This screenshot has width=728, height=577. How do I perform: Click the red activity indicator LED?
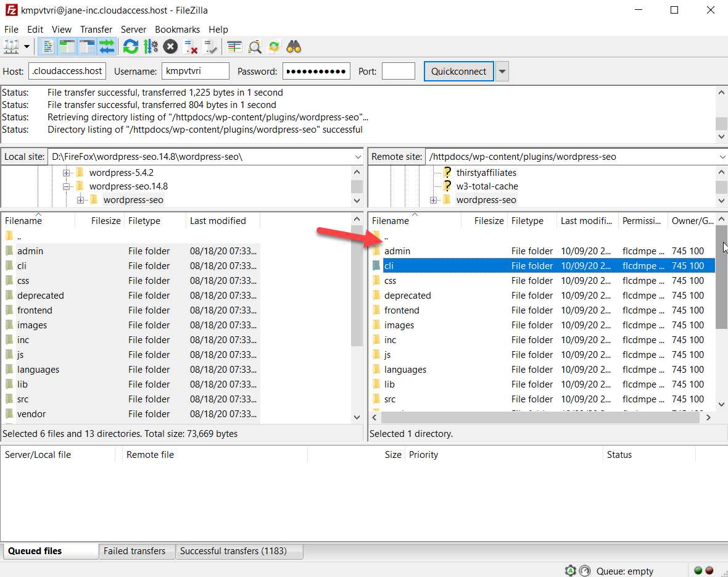coord(709,570)
